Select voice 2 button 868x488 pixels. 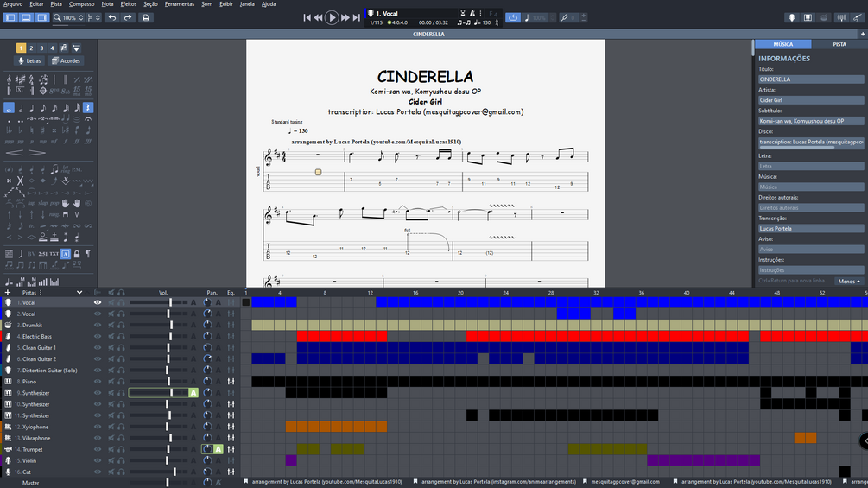32,48
